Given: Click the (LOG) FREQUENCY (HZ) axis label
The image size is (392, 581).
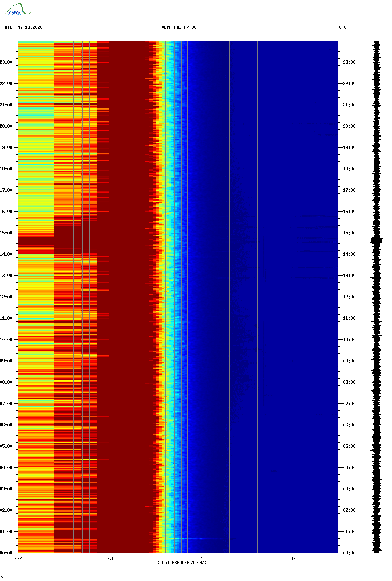Looking at the screenshot, I should coord(182,562).
